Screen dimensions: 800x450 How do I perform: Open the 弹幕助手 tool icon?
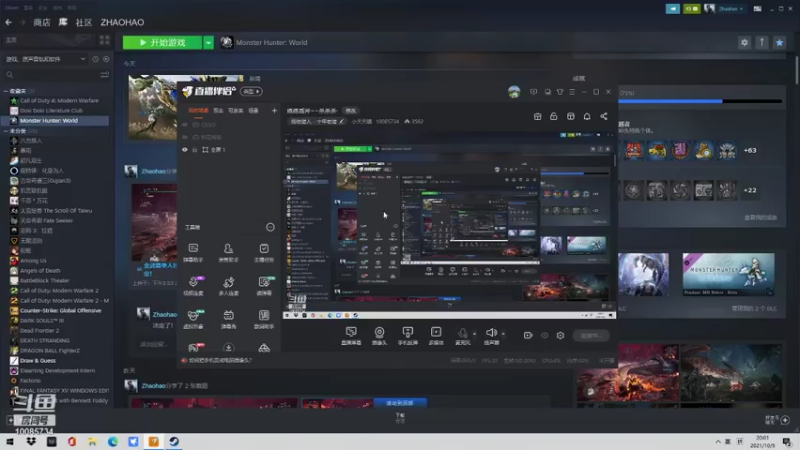click(193, 252)
